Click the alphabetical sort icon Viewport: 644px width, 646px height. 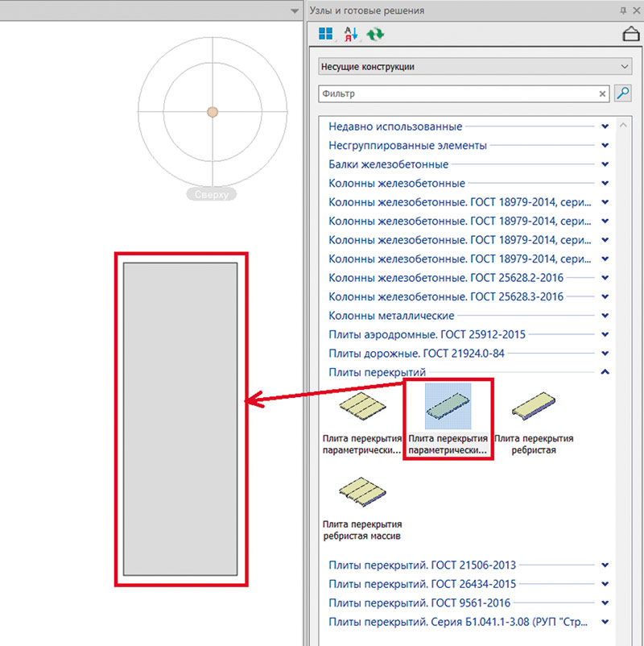click(x=350, y=35)
